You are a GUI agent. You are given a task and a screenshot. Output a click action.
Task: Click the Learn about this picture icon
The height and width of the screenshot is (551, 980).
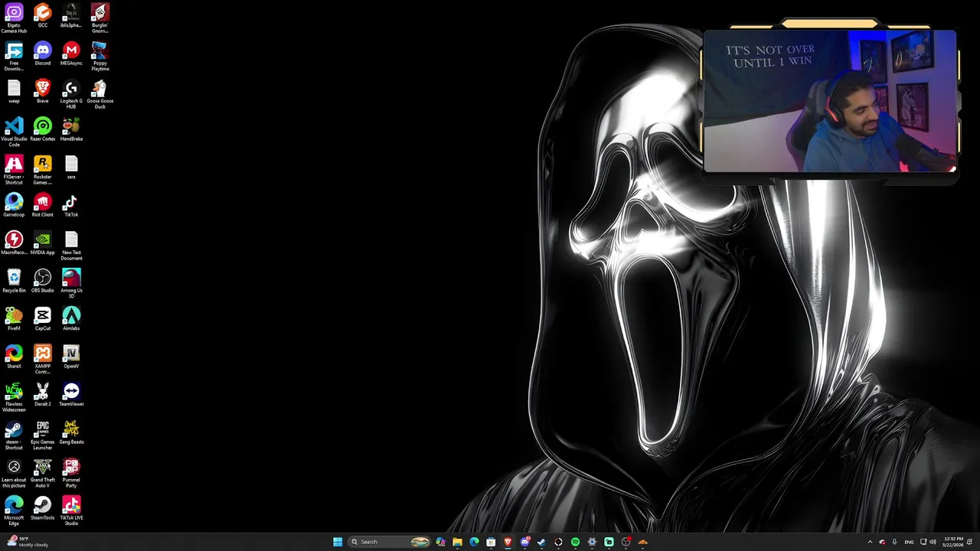tap(14, 474)
